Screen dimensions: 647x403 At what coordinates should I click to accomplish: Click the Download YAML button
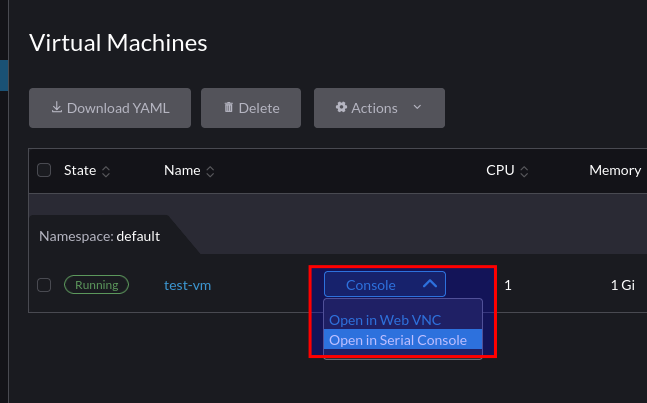pyautogui.click(x=110, y=108)
